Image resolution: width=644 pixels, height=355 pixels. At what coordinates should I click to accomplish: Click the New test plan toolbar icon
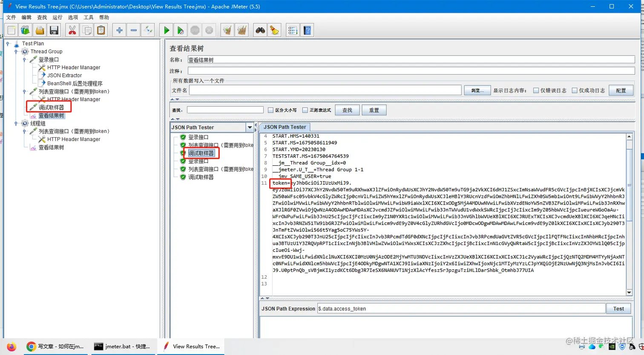[11, 30]
